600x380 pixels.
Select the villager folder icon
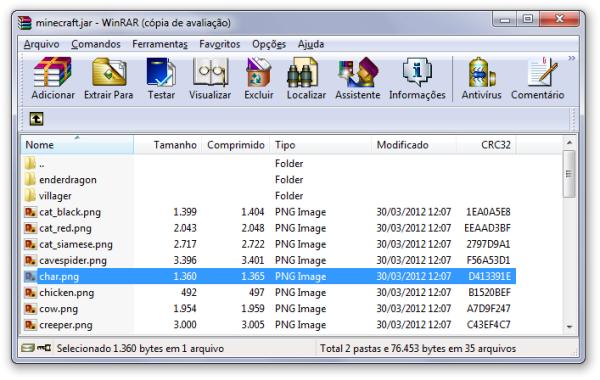tap(30, 196)
